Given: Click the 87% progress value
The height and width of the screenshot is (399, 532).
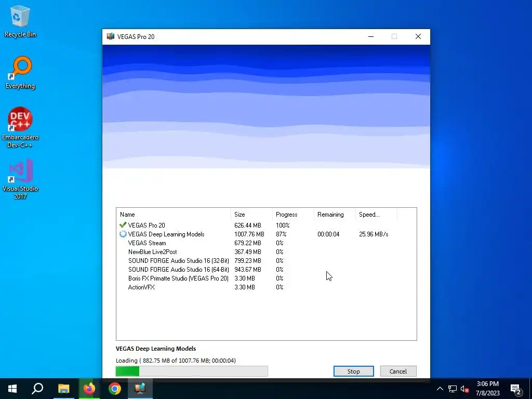Looking at the screenshot, I should click(281, 234).
